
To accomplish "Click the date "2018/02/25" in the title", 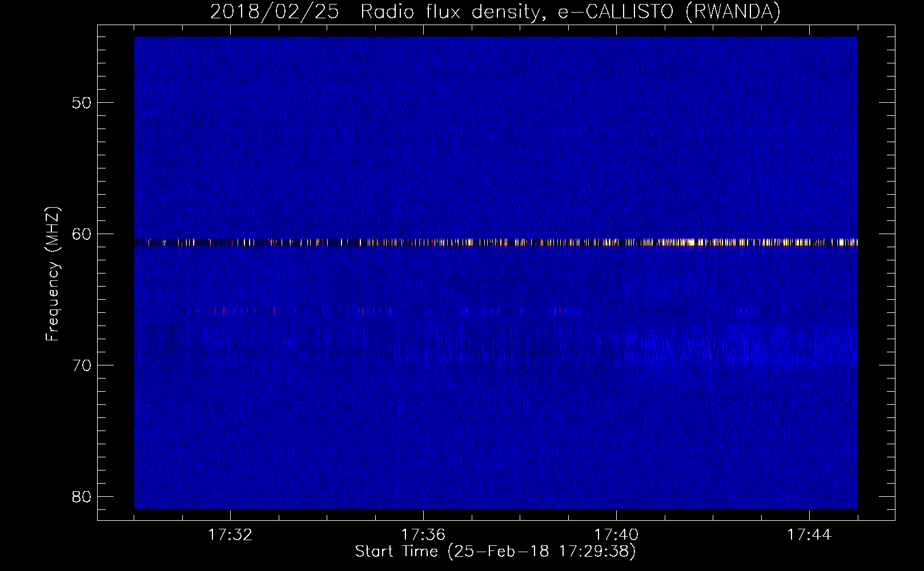I will [275, 12].
